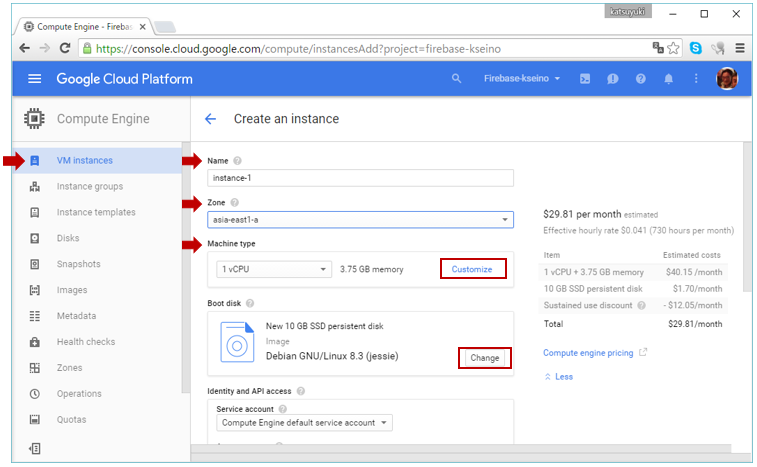Open Instance groups in sidebar
This screenshot has height=467, width=757.
(97, 186)
